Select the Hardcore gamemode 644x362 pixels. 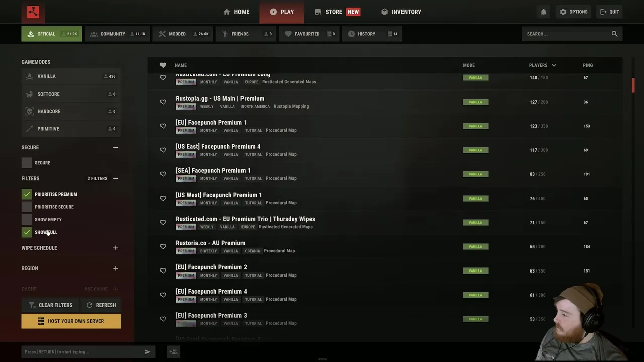(x=71, y=111)
